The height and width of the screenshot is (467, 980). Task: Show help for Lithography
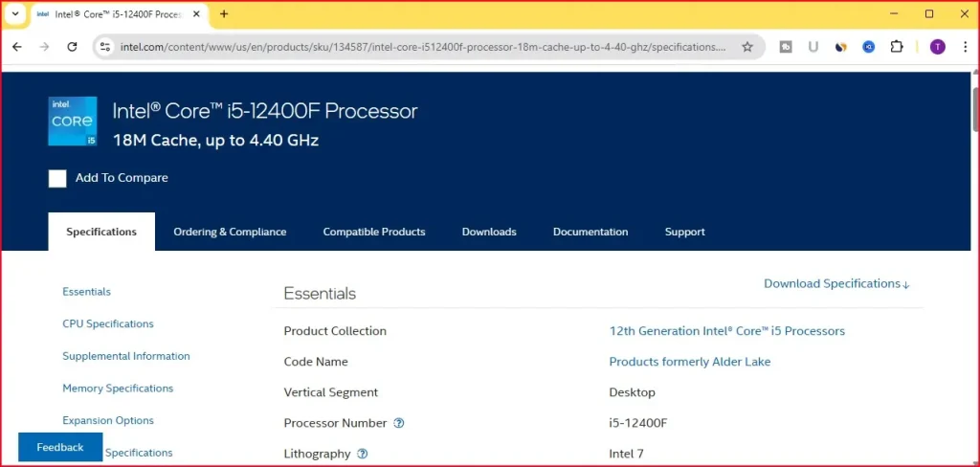[x=362, y=454]
